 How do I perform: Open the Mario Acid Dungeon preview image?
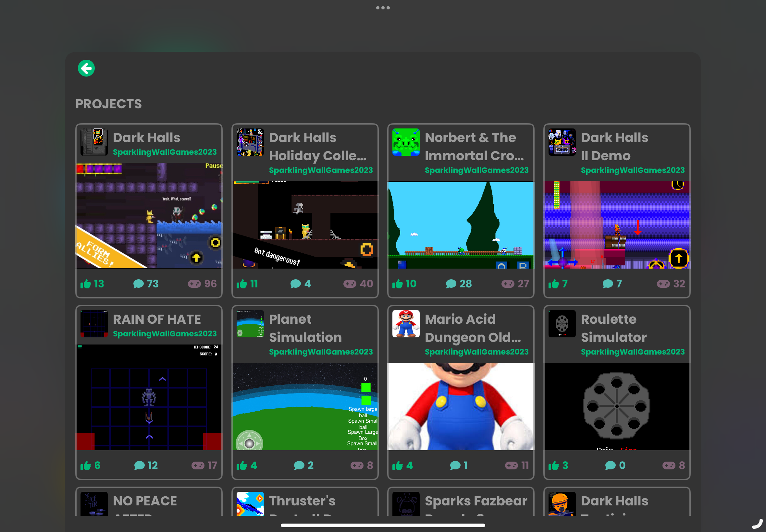pos(461,406)
